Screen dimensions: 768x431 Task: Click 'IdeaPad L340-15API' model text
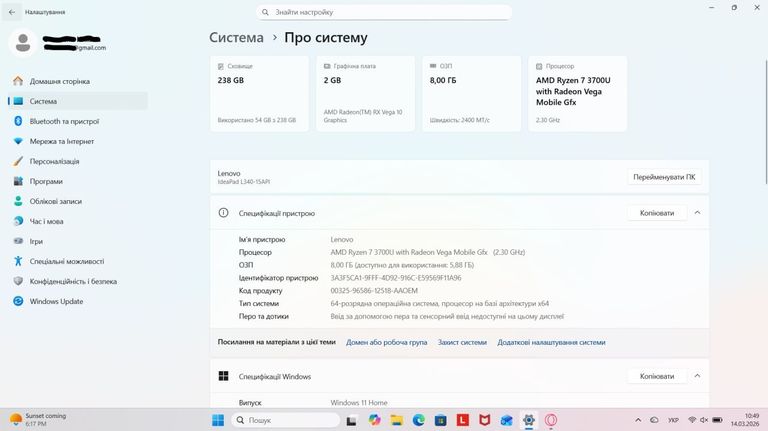[x=244, y=182]
